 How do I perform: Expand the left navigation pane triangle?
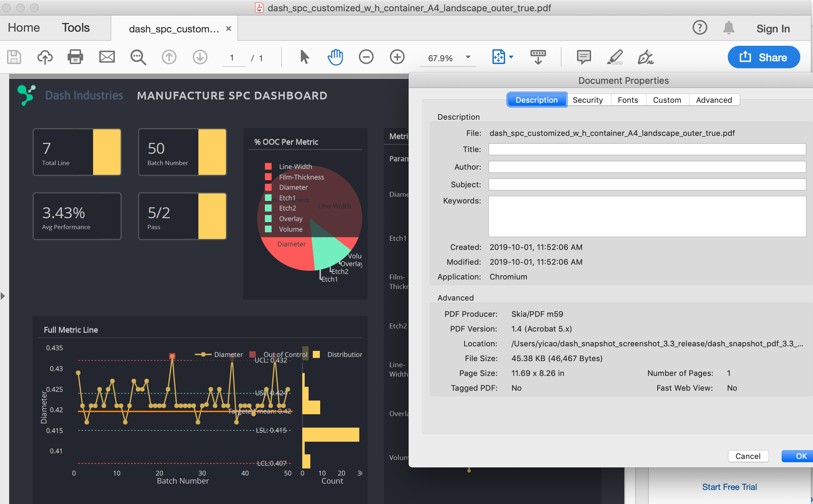point(3,296)
